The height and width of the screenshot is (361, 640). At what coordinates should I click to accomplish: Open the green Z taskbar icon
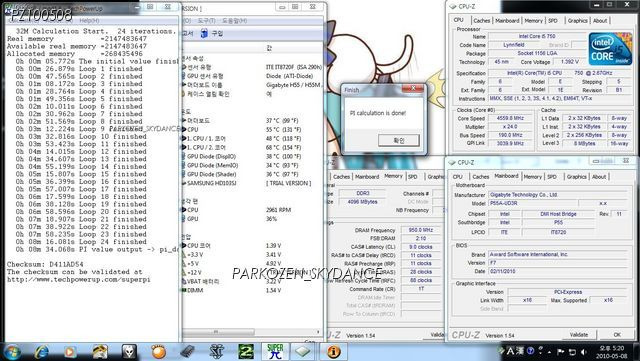coord(246,352)
